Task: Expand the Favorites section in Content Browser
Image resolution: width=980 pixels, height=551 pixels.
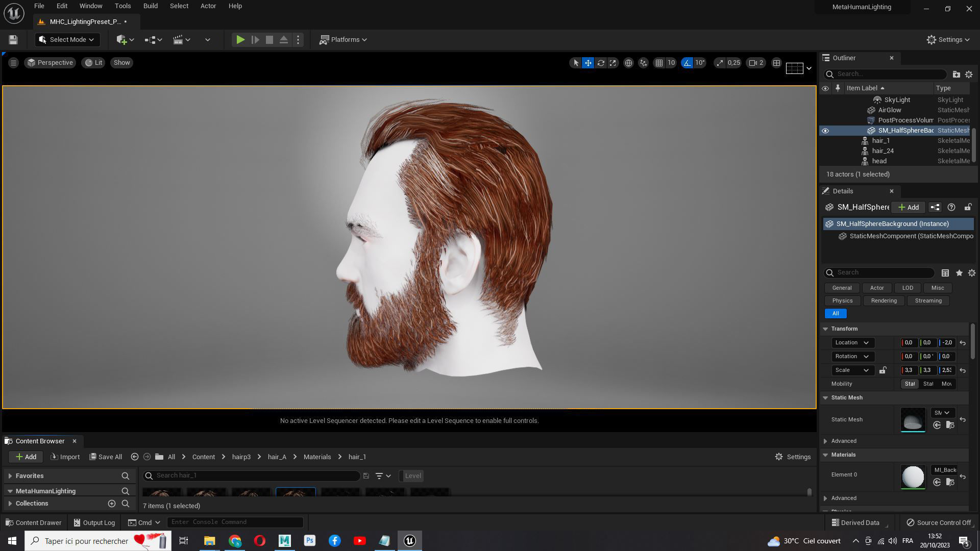Action: point(10,476)
